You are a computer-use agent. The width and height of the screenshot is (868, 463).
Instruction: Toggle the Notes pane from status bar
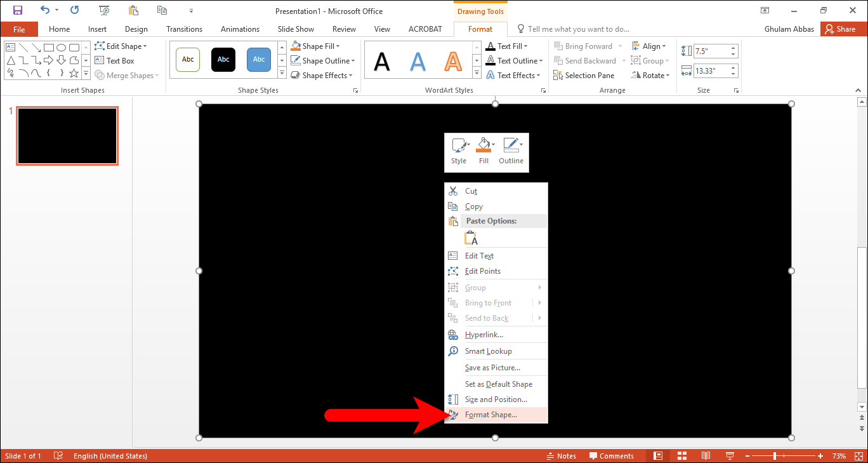coord(561,456)
